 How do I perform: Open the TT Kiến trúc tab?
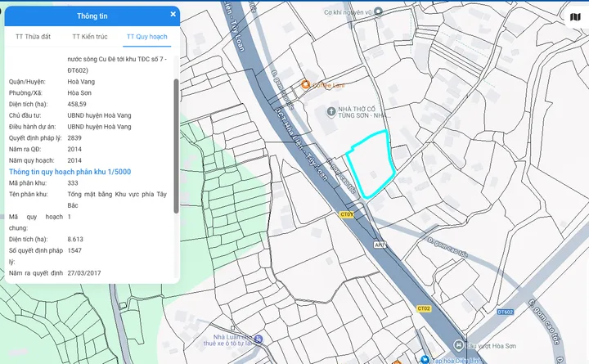click(90, 37)
